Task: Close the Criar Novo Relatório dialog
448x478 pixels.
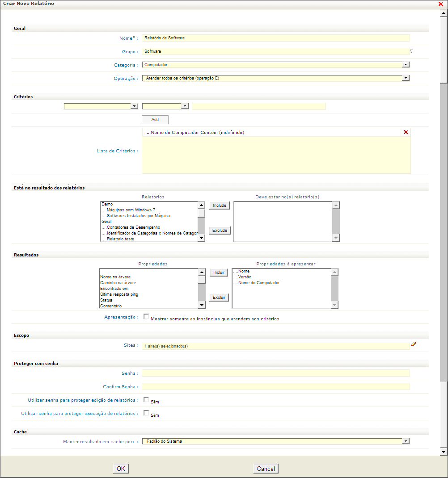Action: click(x=440, y=4)
